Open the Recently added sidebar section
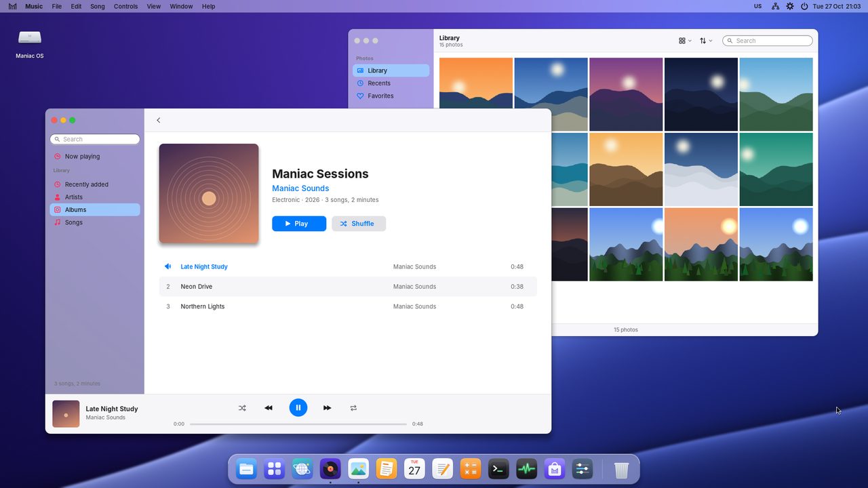This screenshot has height=488, width=868. coord(95,184)
